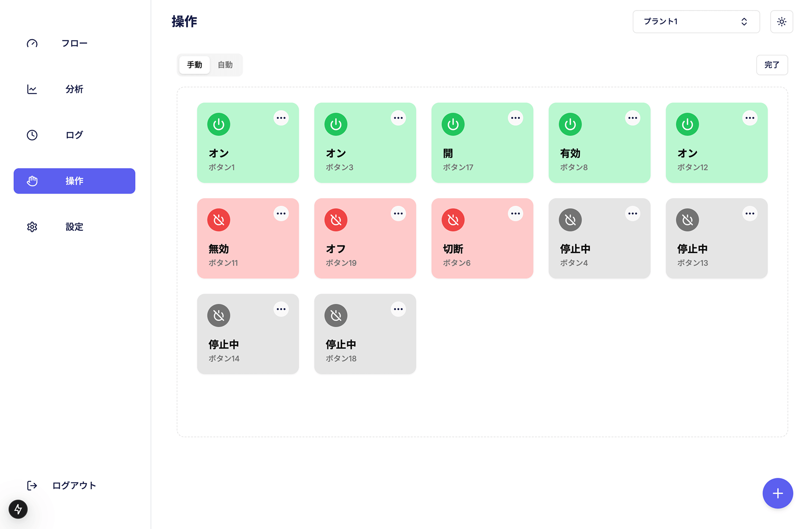
Task: Click the log clock icon in sidebar
Action: (x=32, y=135)
